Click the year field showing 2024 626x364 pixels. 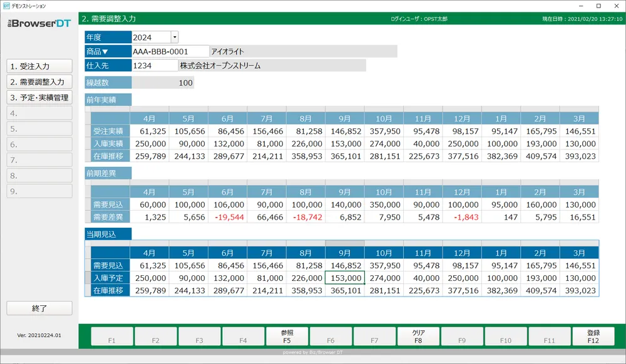pos(151,38)
